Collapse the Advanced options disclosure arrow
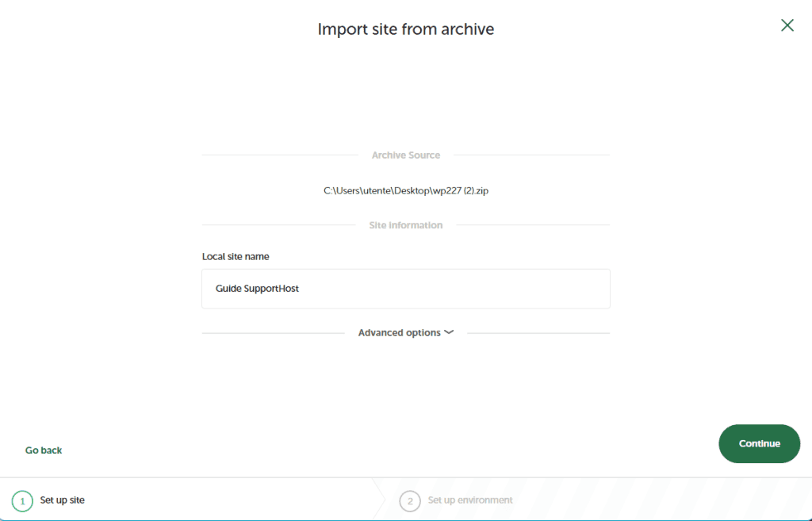 [x=449, y=332]
